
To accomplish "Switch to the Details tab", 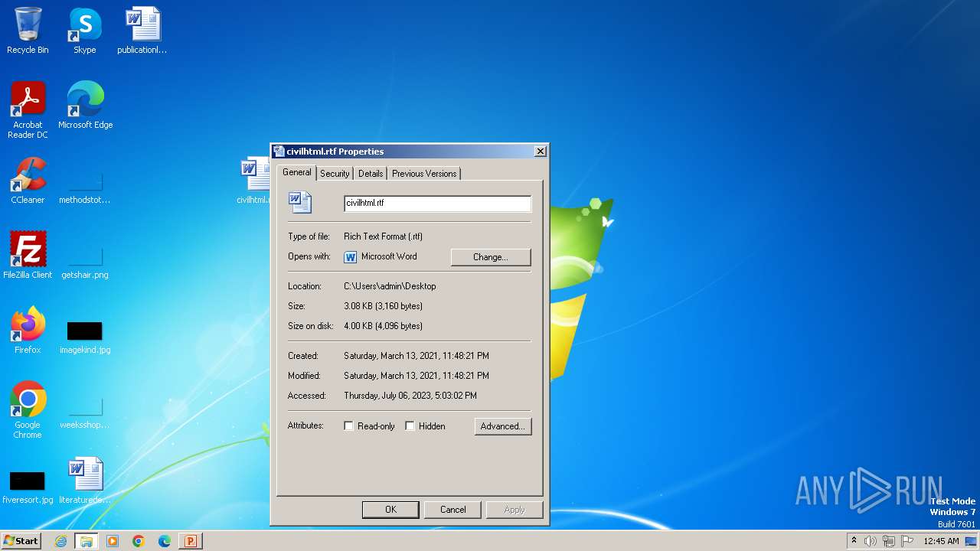I will (371, 174).
